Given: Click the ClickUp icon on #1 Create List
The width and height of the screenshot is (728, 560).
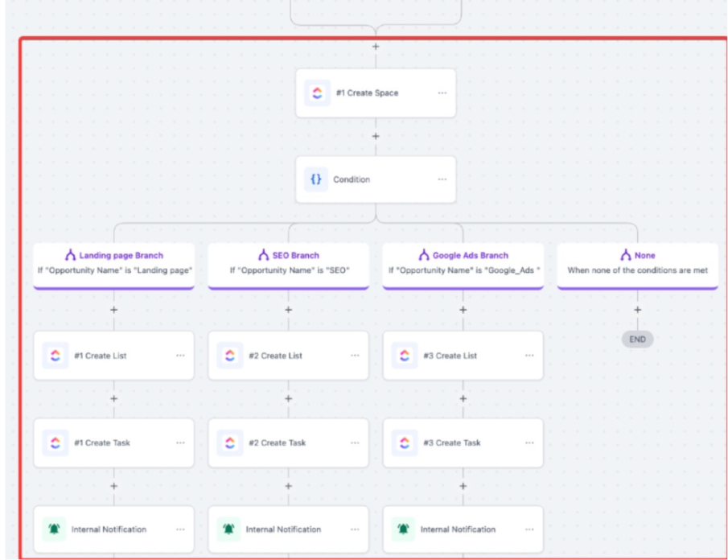Looking at the screenshot, I should pyautogui.click(x=56, y=356).
